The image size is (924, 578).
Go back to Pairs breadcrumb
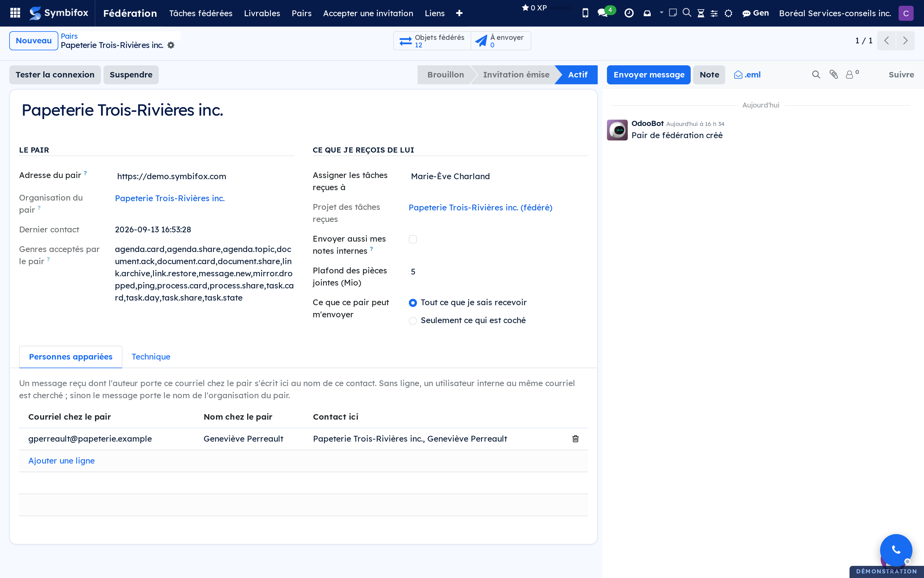coord(69,36)
